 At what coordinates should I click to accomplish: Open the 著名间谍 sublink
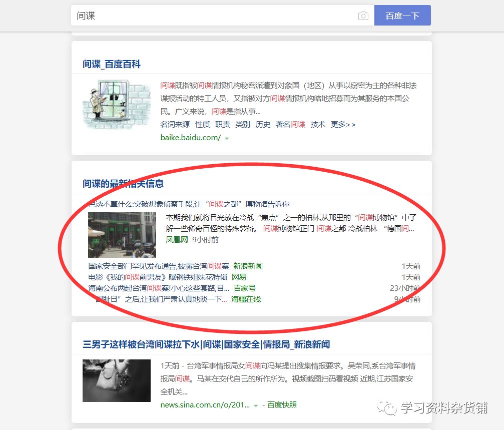(x=291, y=124)
